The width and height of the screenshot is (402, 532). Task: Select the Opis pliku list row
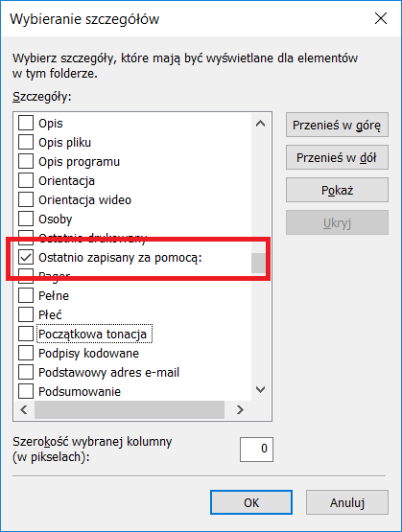pyautogui.click(x=132, y=142)
